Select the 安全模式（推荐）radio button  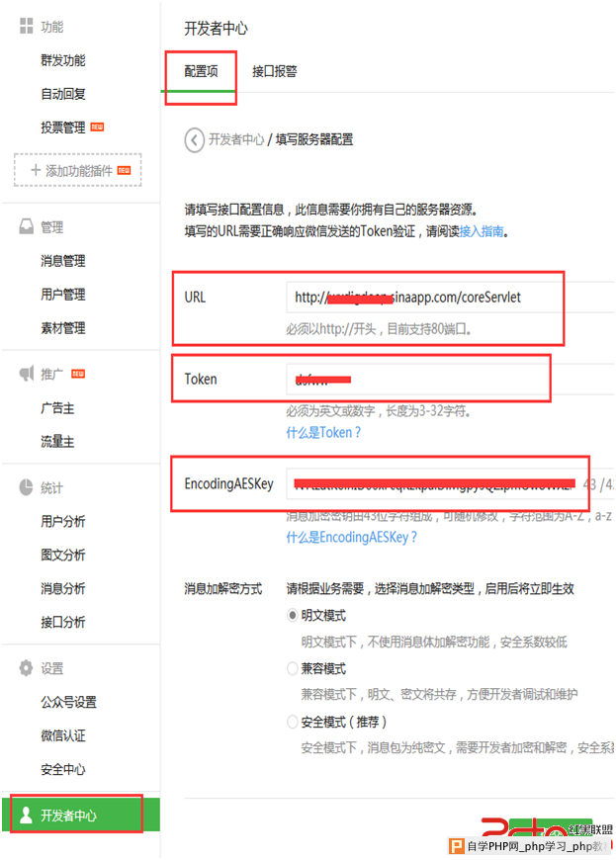point(293,722)
